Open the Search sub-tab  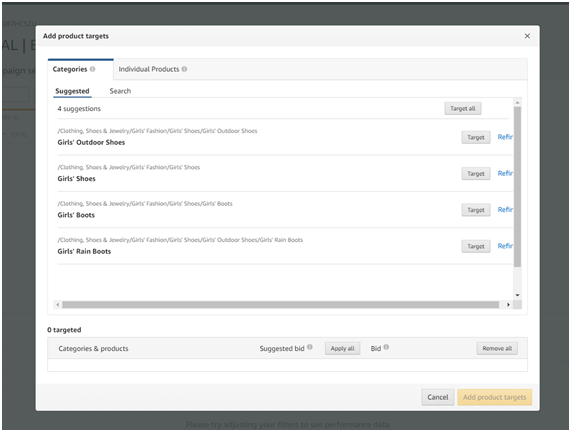point(120,91)
